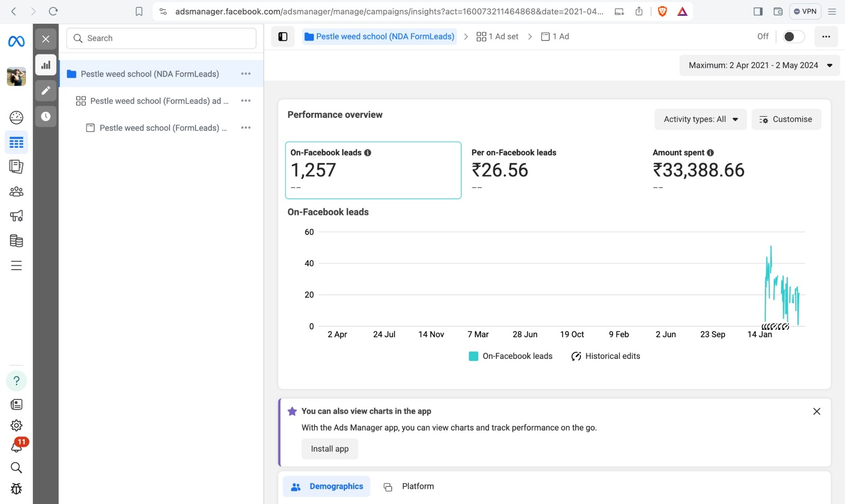Select the edit pencil icon
This screenshot has height=504, width=845.
coord(46,90)
